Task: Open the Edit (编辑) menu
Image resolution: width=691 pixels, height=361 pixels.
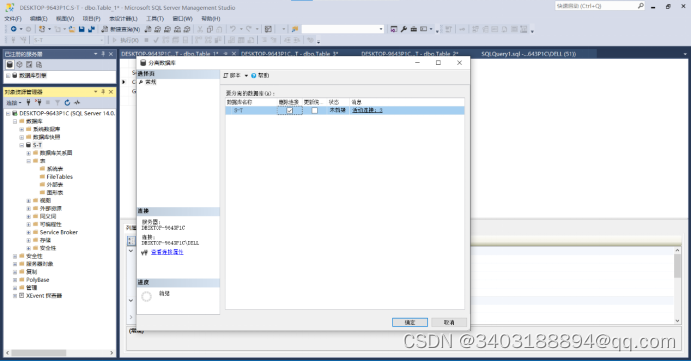Action: pos(38,19)
